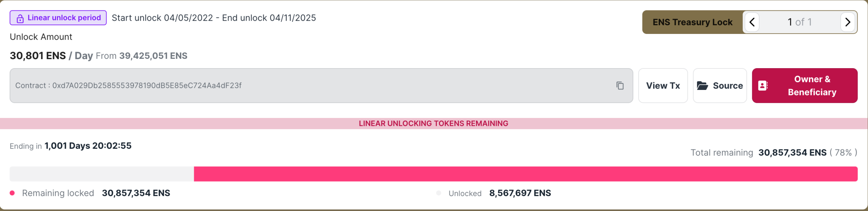Image resolution: width=868 pixels, height=211 pixels.
Task: Go to the next lock with the right chevron
Action: click(x=847, y=22)
